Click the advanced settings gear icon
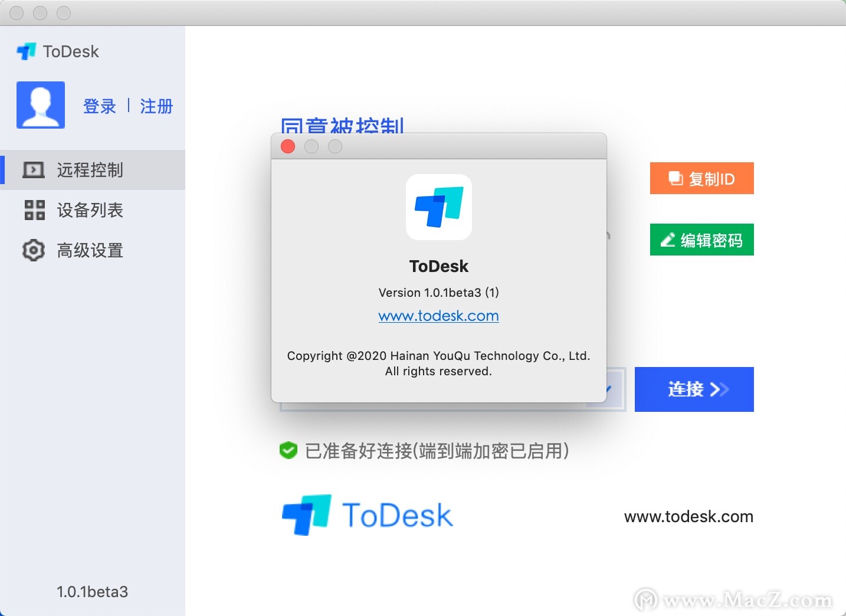Image resolution: width=846 pixels, height=616 pixels. 34,250
